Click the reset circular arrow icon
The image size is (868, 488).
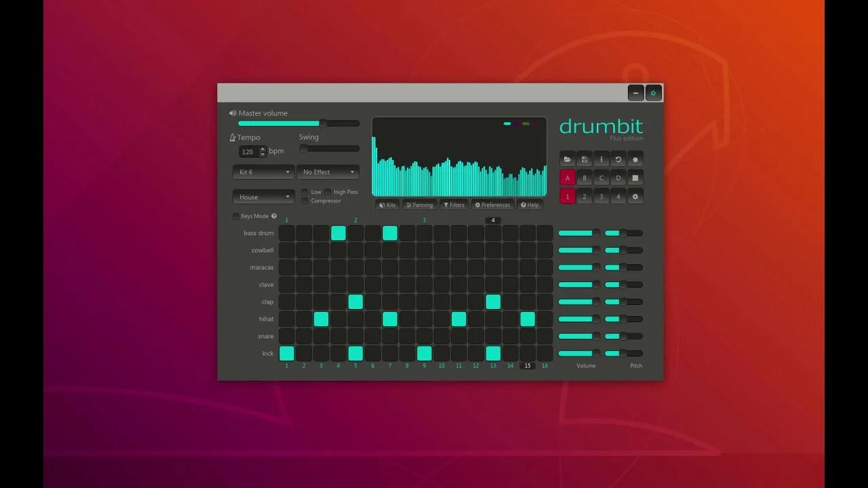click(618, 160)
